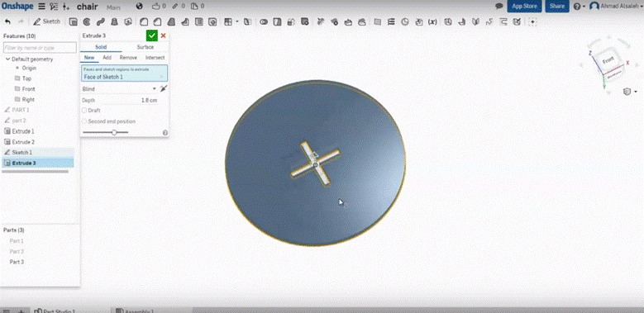Click the tree-list icon next to the hamburger menu

54,6
